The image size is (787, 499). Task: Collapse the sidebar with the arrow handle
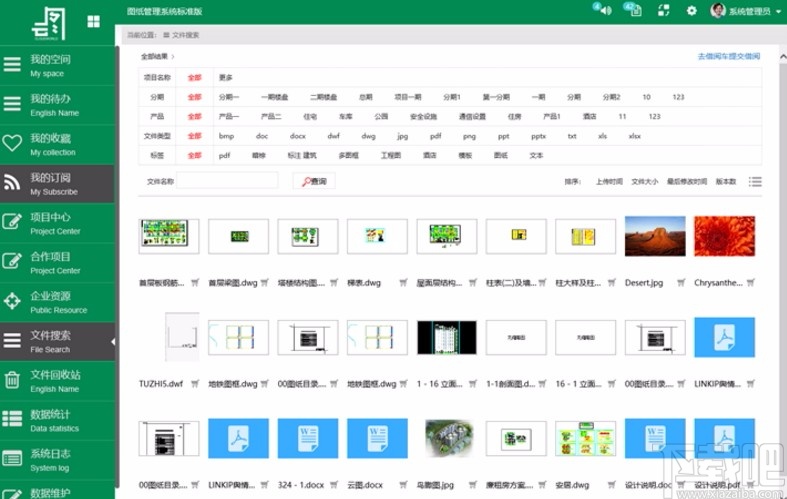[113, 342]
